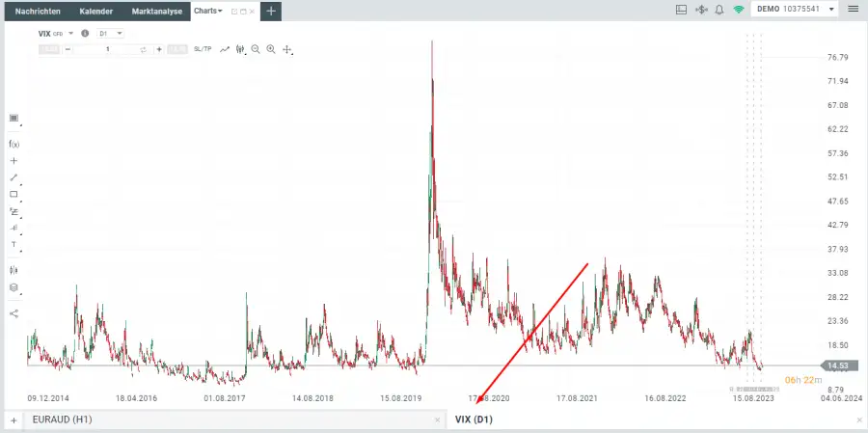Select the trend line drawing tool
The image size is (868, 433).
pyautogui.click(x=14, y=177)
